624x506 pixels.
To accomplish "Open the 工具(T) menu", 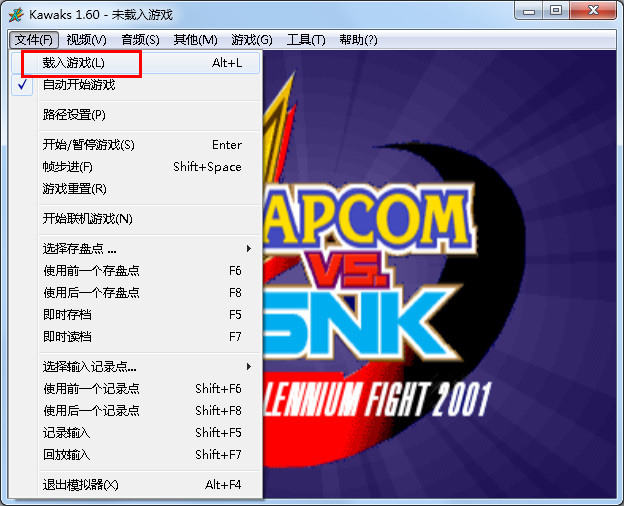I will (x=306, y=40).
